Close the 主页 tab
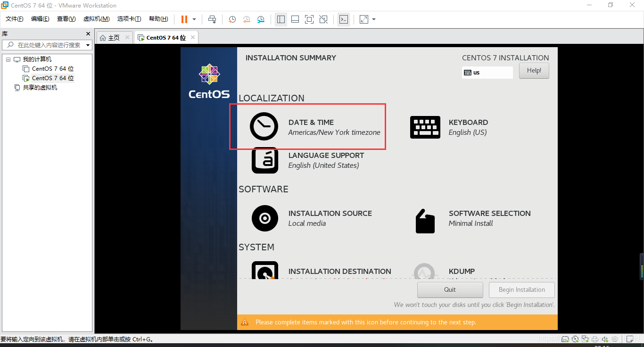The width and height of the screenshot is (644, 347). tap(127, 38)
